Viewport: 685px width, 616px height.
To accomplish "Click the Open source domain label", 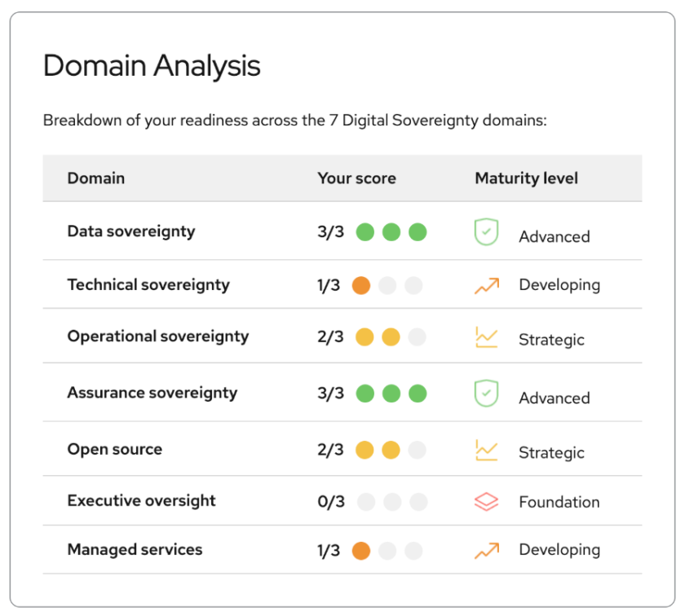I will 115,449.
